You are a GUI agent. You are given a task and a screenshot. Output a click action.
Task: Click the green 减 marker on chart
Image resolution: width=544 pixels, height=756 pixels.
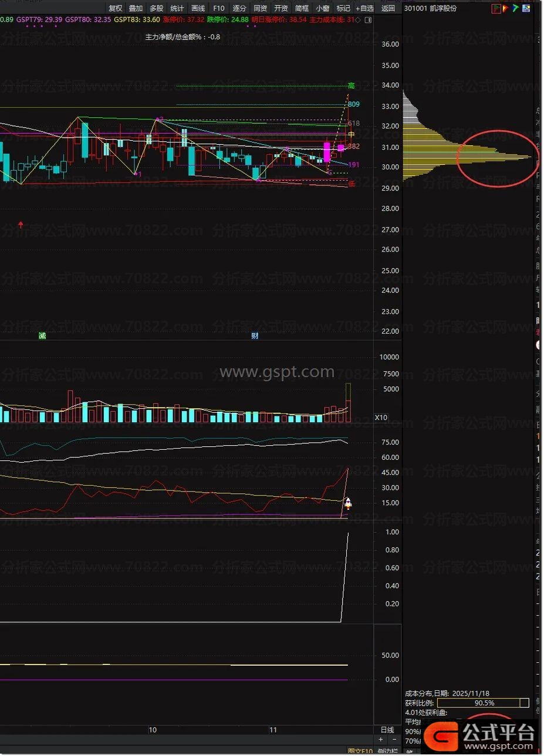point(42,335)
